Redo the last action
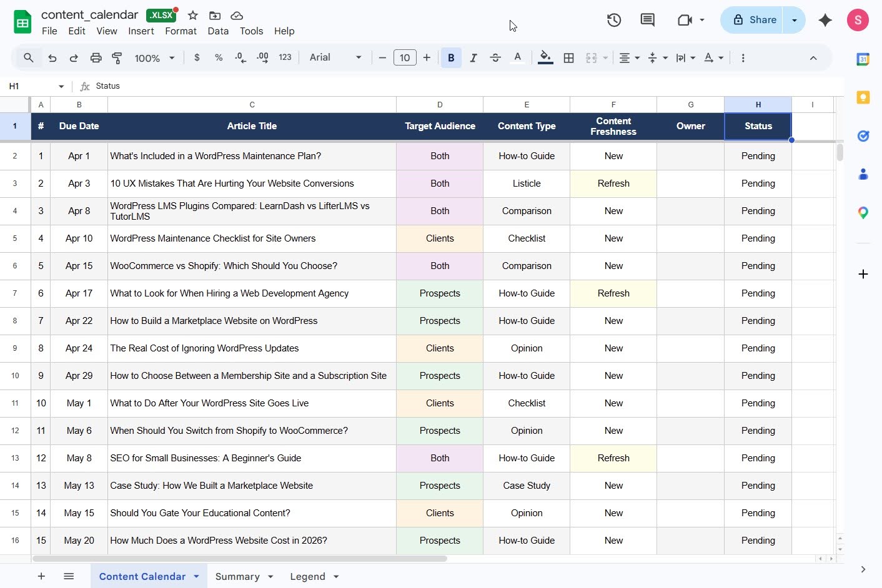The width and height of the screenshot is (882, 588). tap(74, 58)
